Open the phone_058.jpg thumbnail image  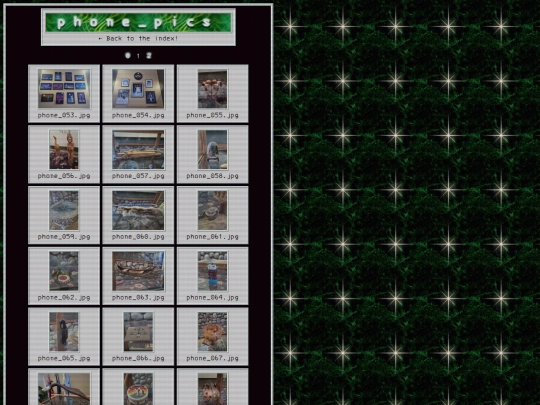click(212, 149)
